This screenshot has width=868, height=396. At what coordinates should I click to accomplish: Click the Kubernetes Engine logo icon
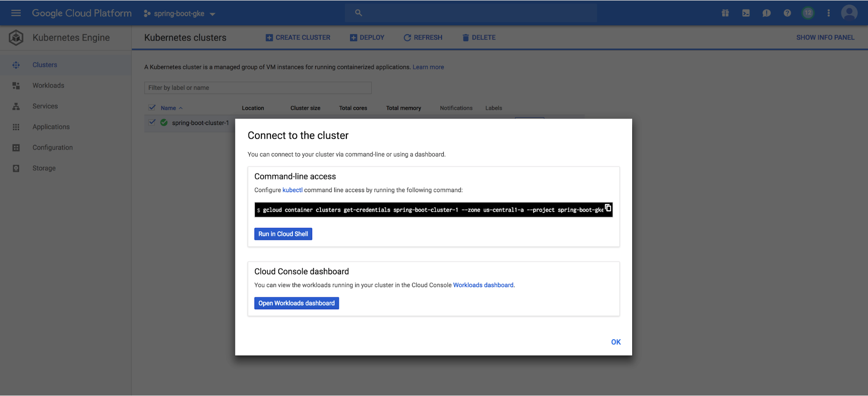pos(16,38)
